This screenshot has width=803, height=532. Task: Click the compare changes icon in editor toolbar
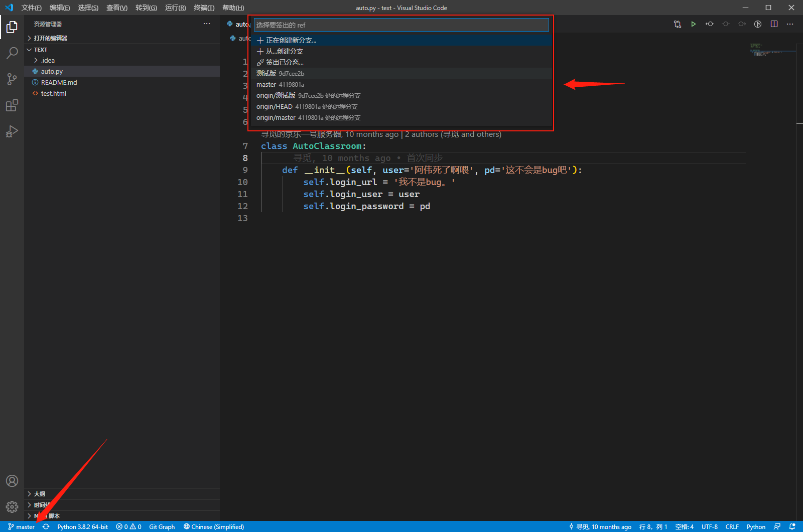678,24
